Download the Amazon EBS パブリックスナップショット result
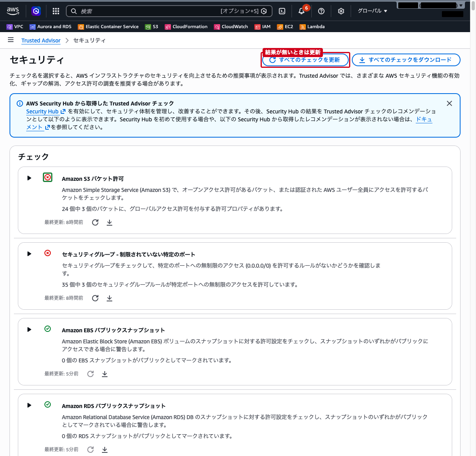Screen dimensions: 476x456 click(105, 374)
